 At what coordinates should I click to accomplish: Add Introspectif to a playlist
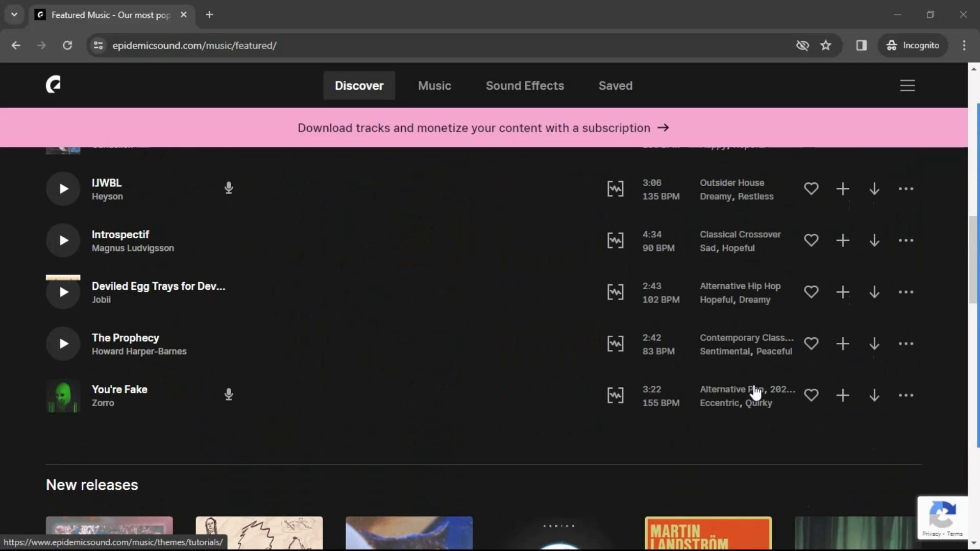point(843,240)
